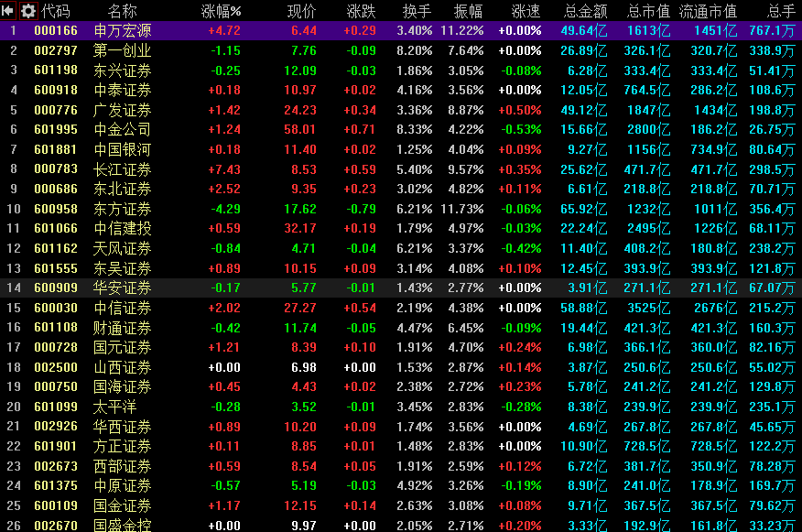Select stock 东方证券
This screenshot has width=802, height=532.
click(123, 209)
